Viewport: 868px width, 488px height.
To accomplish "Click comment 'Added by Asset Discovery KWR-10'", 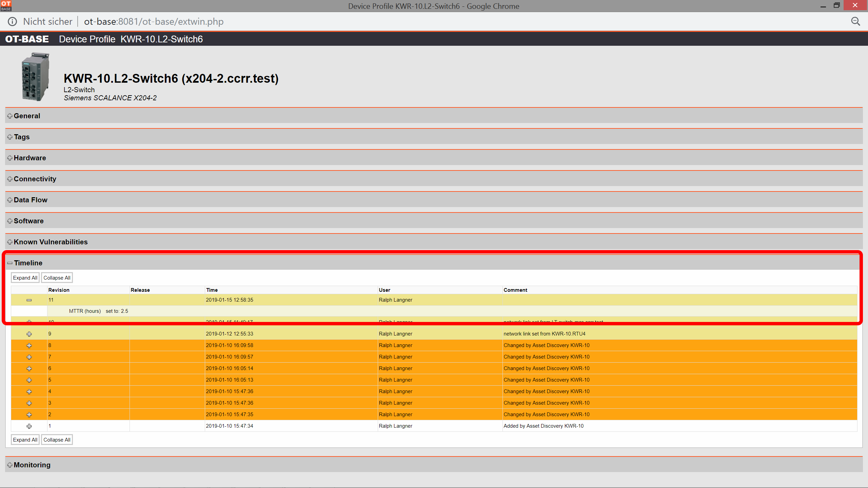I will click(544, 426).
